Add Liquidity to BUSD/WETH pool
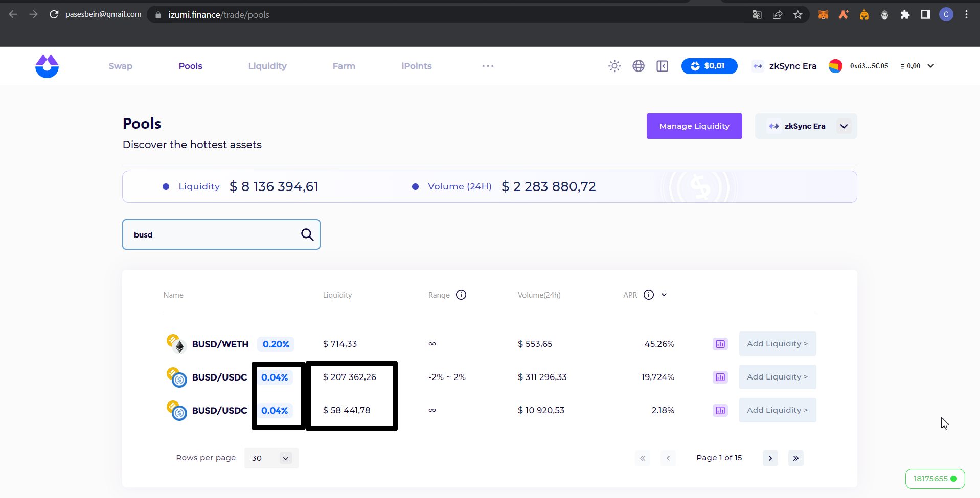Image resolution: width=980 pixels, height=498 pixels. point(778,344)
